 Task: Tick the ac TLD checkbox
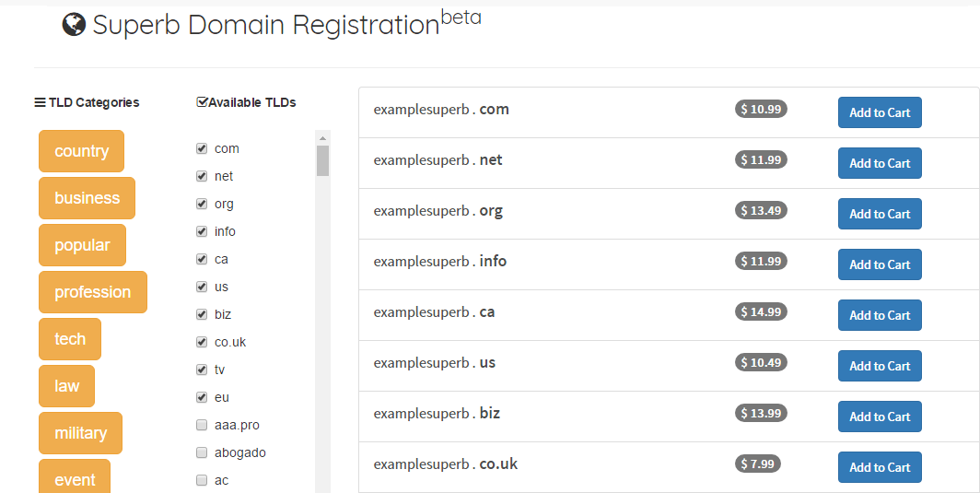[201, 480]
